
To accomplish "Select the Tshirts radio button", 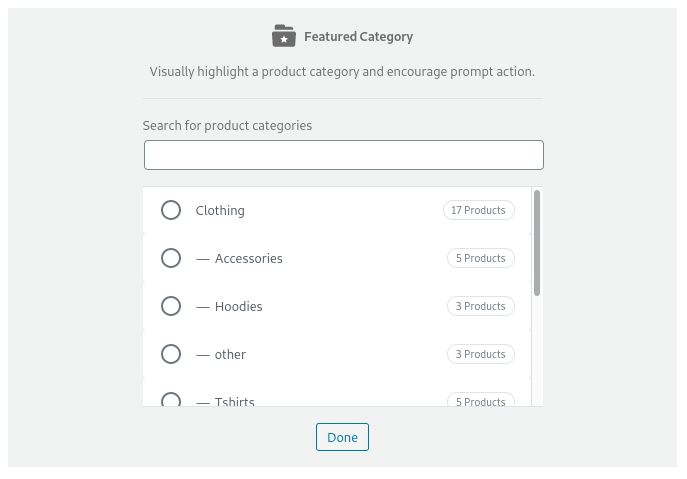I will click(x=171, y=400).
